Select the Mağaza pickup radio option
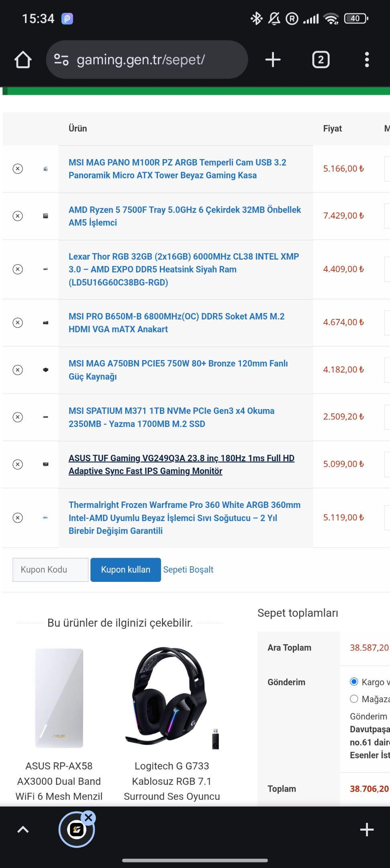The image size is (390, 868). [x=354, y=699]
